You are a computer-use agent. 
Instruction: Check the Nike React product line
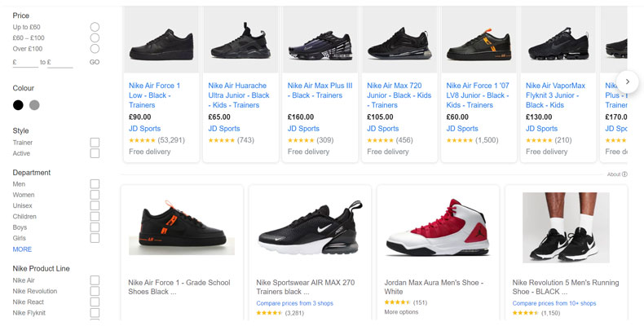point(95,302)
